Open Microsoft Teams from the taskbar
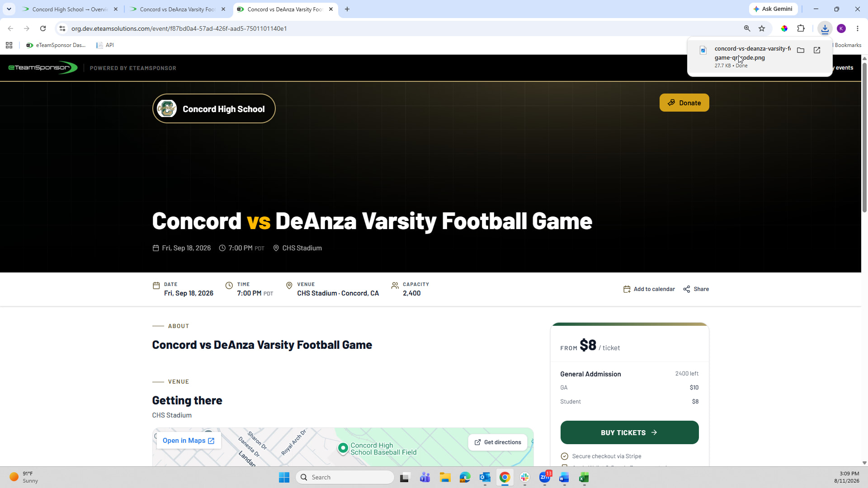The width and height of the screenshot is (868, 488). [x=425, y=477]
